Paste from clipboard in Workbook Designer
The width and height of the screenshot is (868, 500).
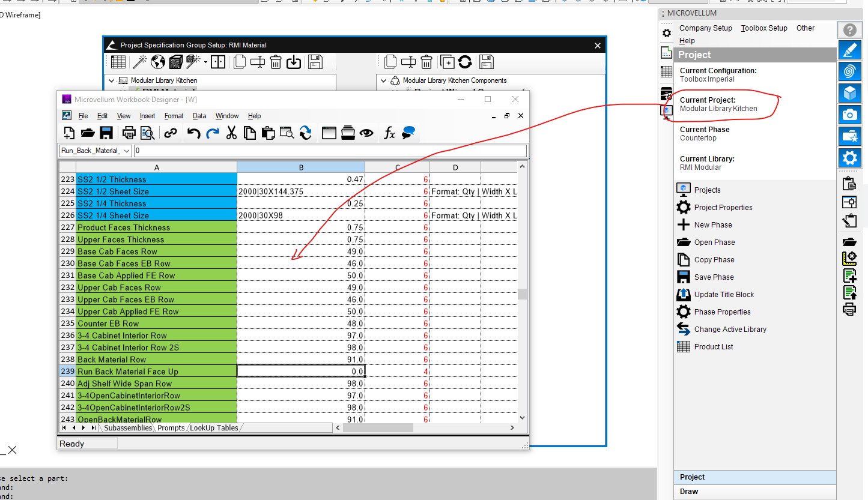click(268, 133)
